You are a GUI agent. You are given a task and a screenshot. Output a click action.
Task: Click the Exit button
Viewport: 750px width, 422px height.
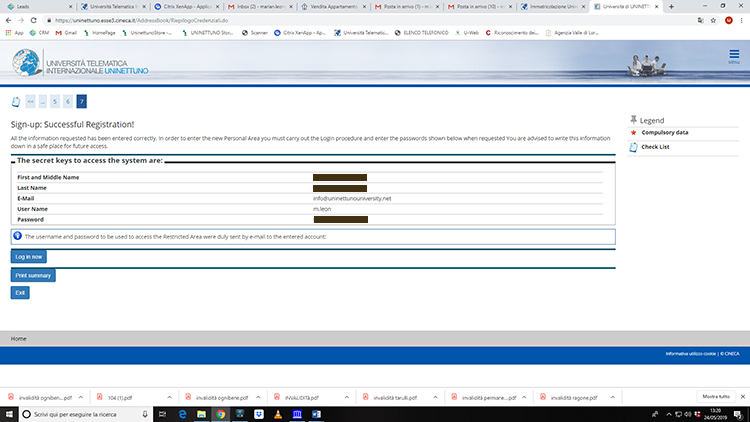[20, 293]
